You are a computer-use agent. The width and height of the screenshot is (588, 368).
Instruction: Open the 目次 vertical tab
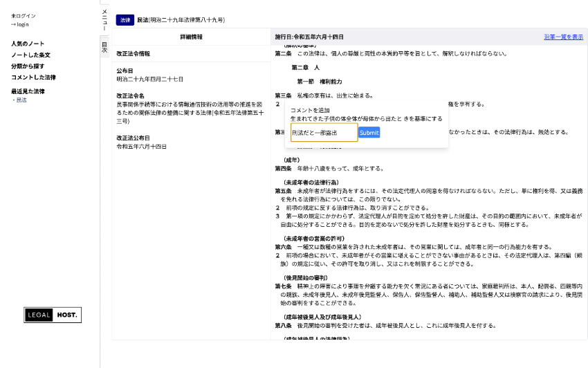click(104, 47)
